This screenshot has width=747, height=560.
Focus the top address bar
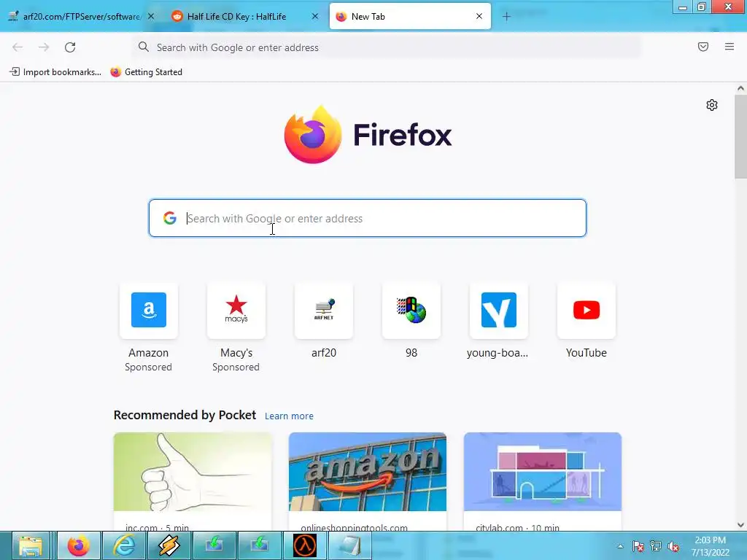coord(386,47)
